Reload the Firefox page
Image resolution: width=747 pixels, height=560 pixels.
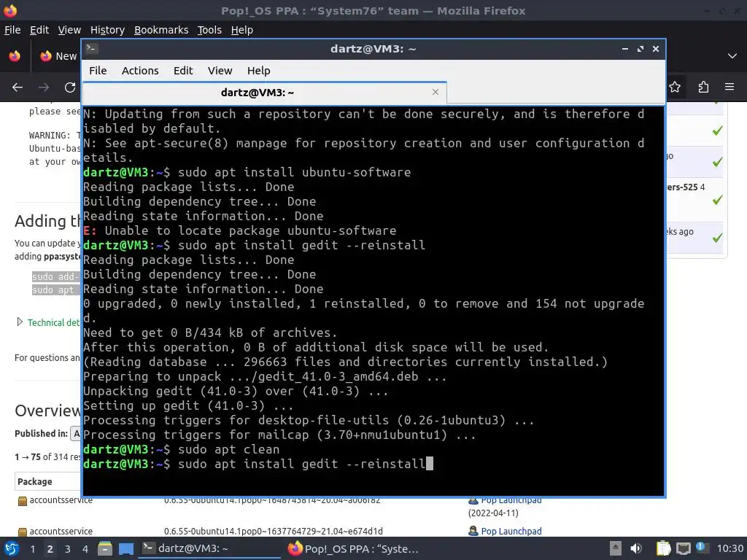(70, 87)
